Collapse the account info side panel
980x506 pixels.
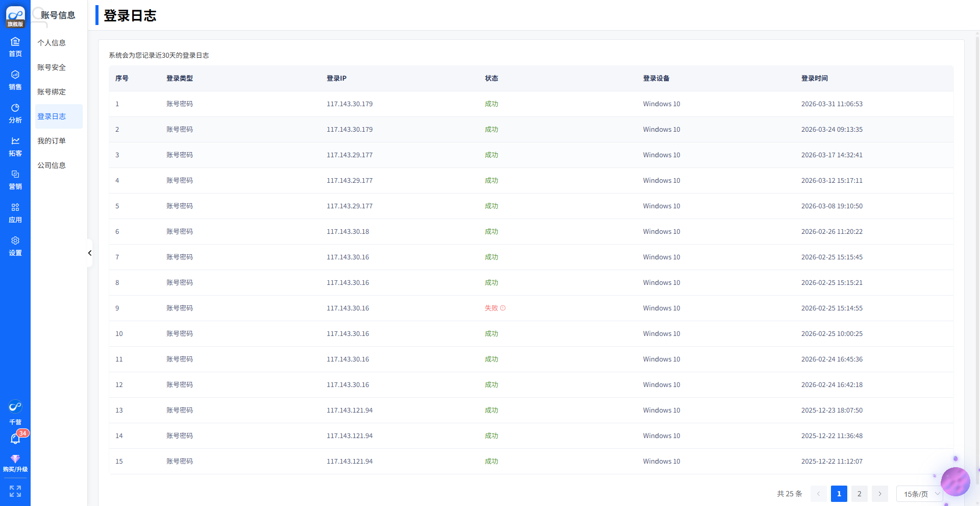[90, 253]
